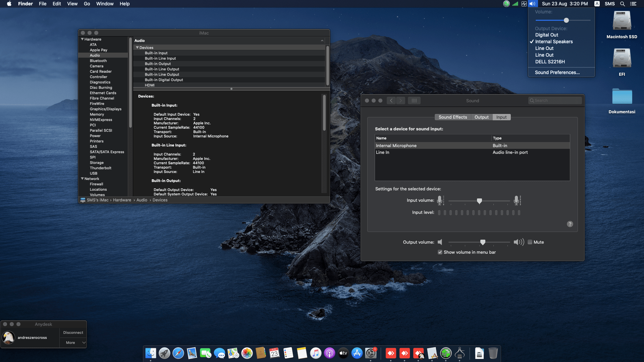Viewport: 644px width, 362px height.
Task: Open the Music app from the Dock
Action: point(315,353)
